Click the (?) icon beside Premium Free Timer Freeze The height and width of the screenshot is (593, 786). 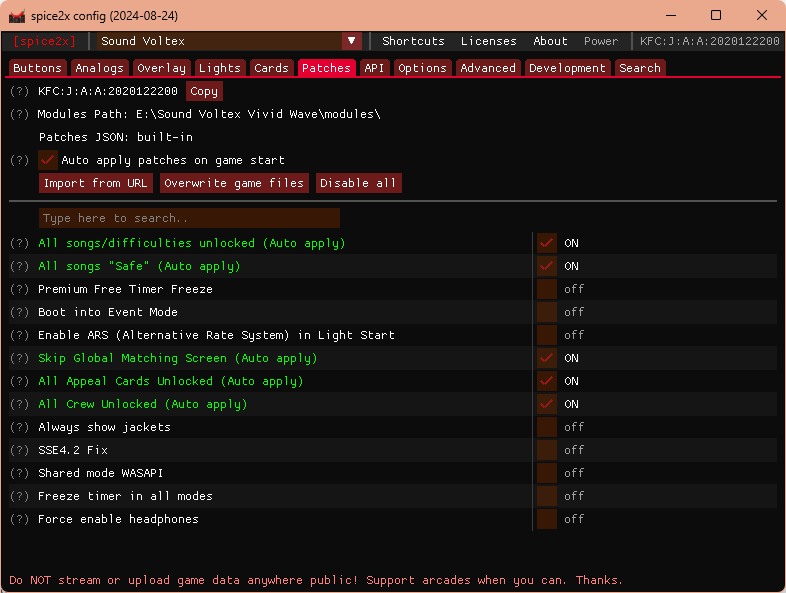(x=19, y=289)
